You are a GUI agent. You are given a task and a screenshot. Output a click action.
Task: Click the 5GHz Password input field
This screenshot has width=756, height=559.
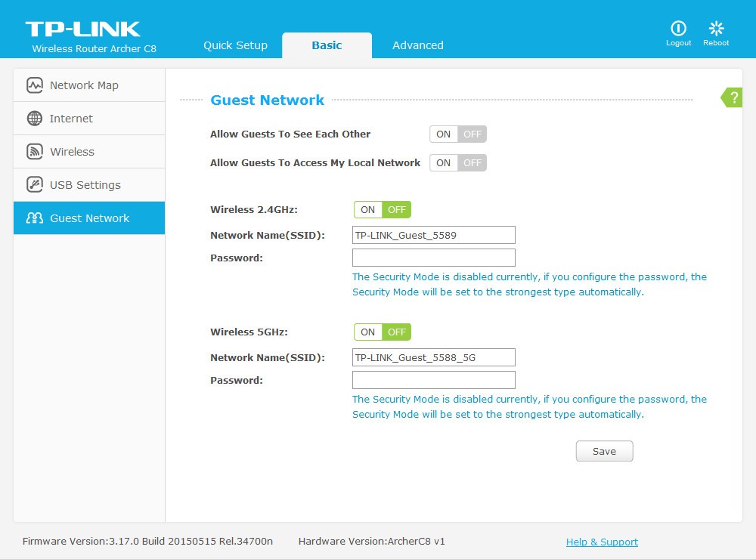pos(434,380)
